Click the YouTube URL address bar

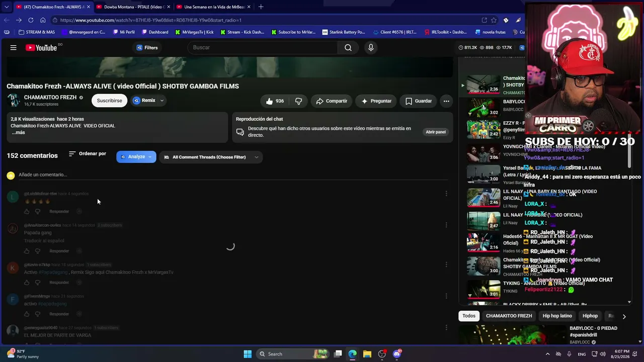pyautogui.click(x=267, y=20)
